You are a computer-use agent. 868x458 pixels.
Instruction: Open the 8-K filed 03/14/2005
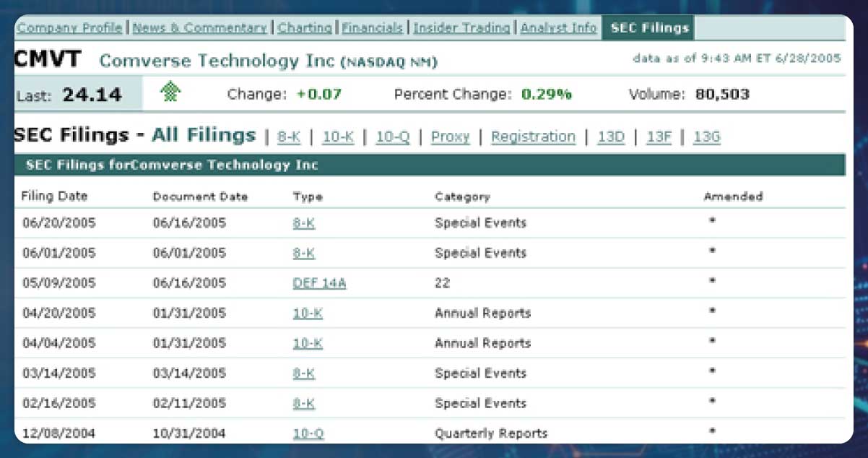click(304, 373)
